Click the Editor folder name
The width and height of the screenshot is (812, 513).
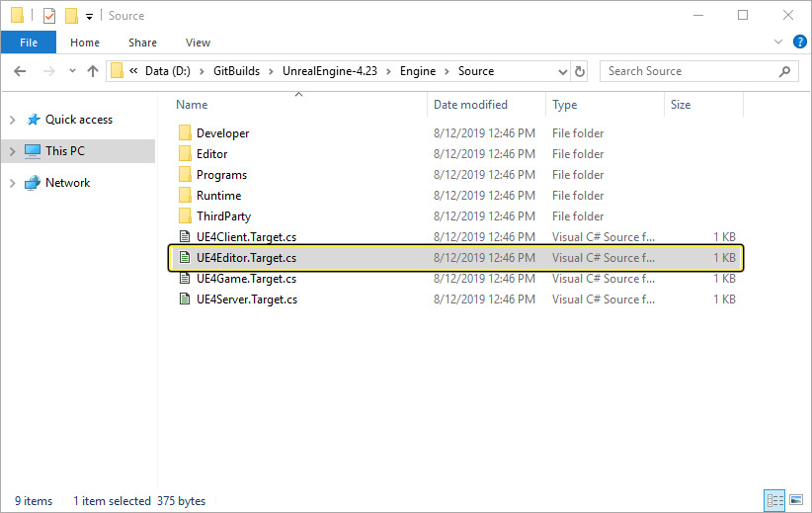pos(211,154)
